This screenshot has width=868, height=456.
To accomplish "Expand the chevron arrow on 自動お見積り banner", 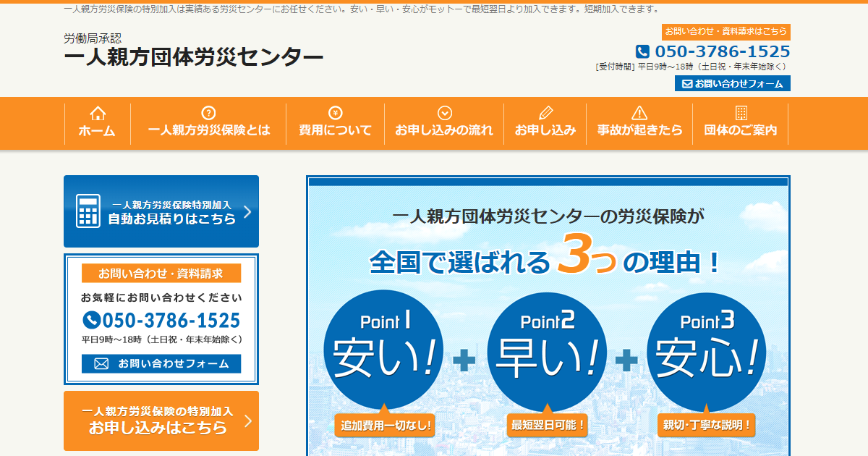I will pyautogui.click(x=247, y=211).
